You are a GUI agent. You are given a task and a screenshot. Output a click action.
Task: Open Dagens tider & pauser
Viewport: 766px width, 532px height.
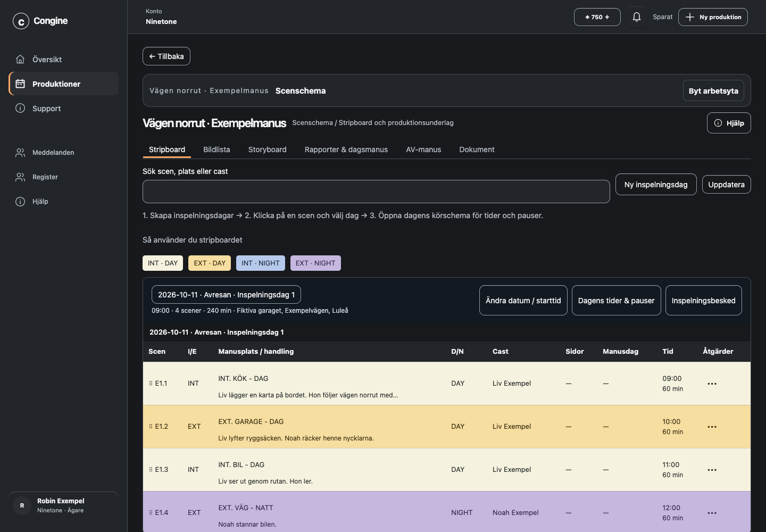tap(616, 301)
